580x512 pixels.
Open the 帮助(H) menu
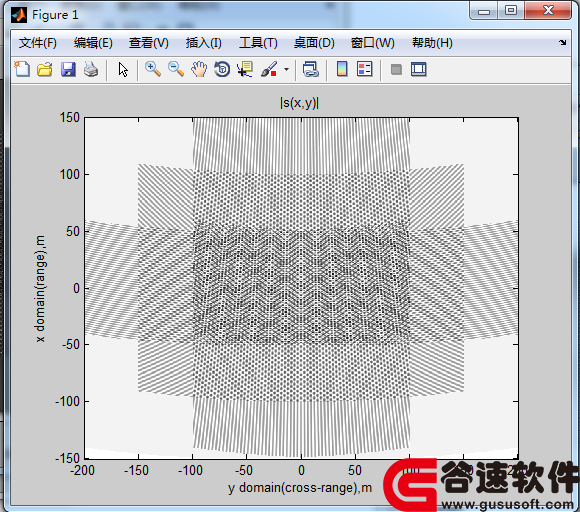point(432,43)
